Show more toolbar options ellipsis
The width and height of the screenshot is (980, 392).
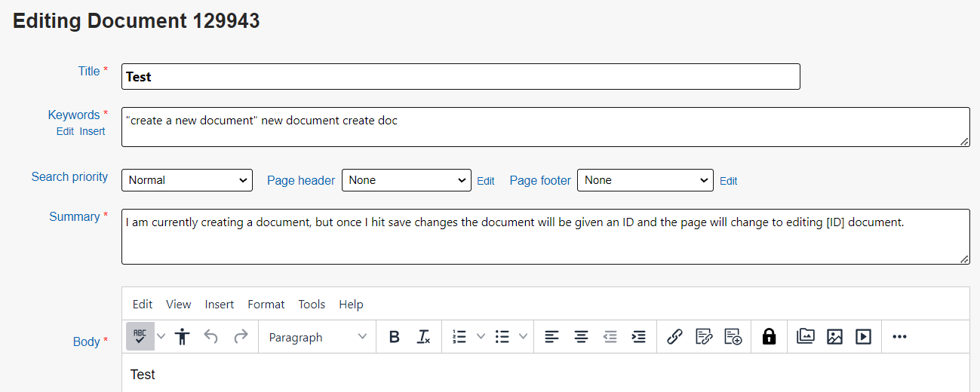coord(899,337)
